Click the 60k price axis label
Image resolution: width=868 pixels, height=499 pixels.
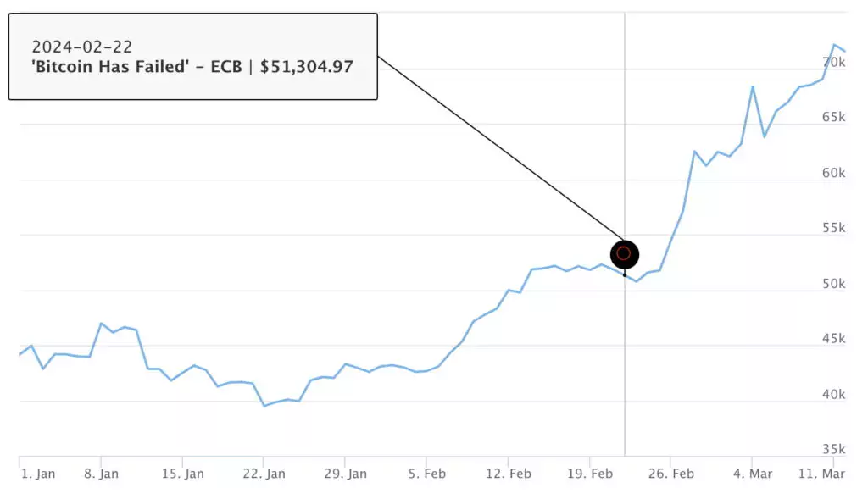pos(834,173)
